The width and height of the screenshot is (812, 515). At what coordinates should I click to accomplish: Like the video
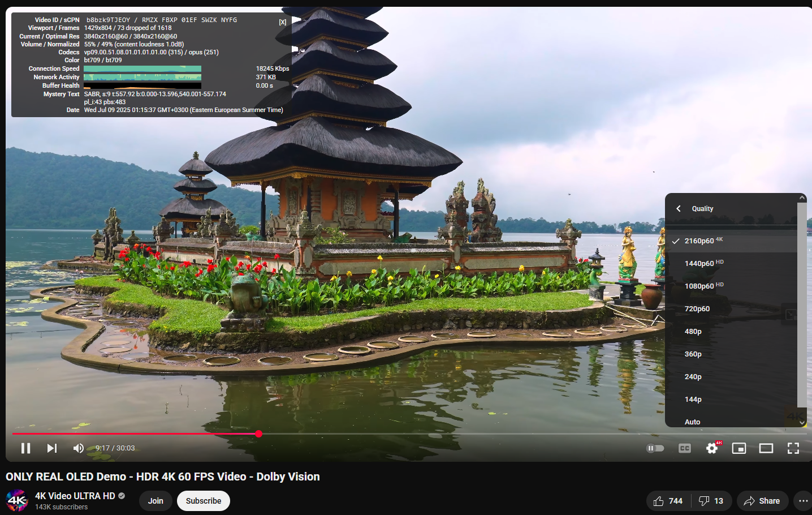[x=668, y=501]
